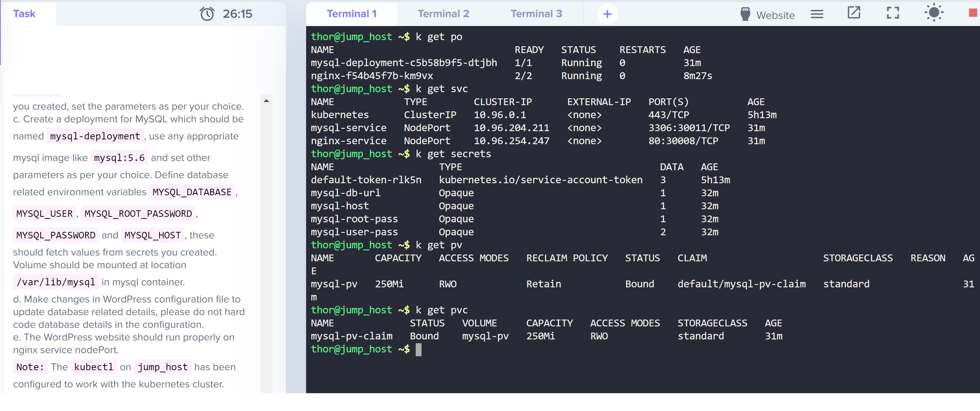Screen dimensions: 980x411
Task: Click the Website cup icon
Action: [x=745, y=14]
